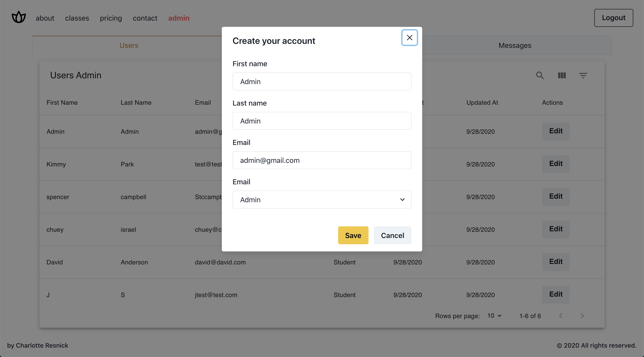Open rows per page dropdown
This screenshot has width=644, height=357.
click(495, 316)
